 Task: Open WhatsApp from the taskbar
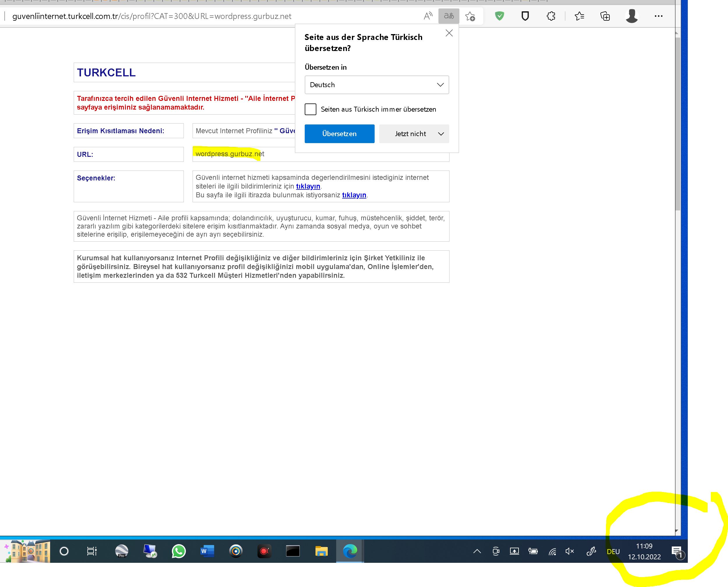tap(179, 551)
